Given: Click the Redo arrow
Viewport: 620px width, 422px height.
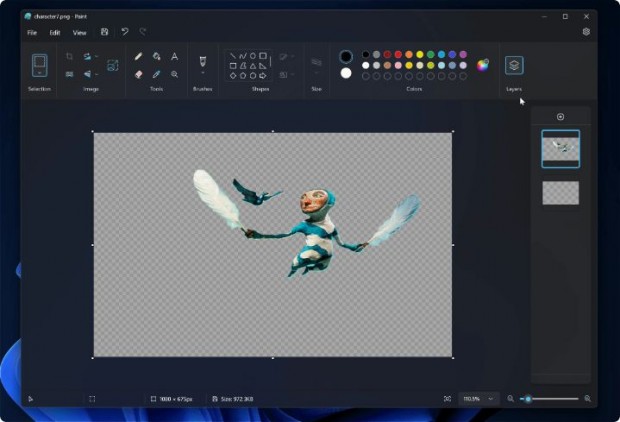Looking at the screenshot, I should coord(143,32).
